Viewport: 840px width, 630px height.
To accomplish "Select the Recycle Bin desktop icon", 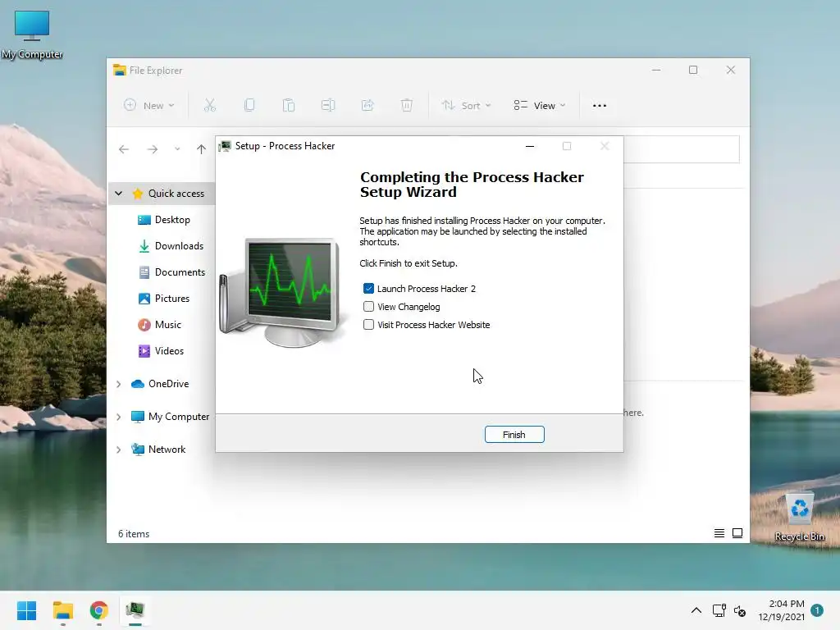I will [800, 517].
